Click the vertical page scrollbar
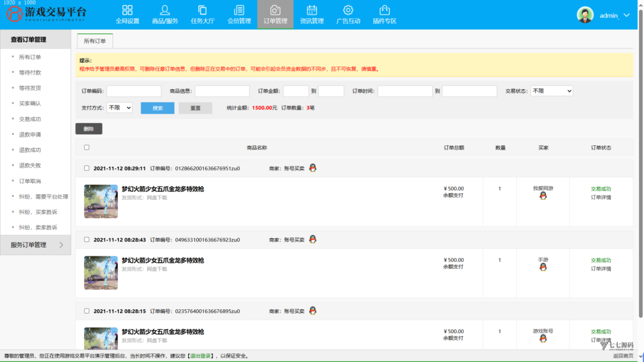The height and width of the screenshot is (362, 644). click(x=641, y=164)
